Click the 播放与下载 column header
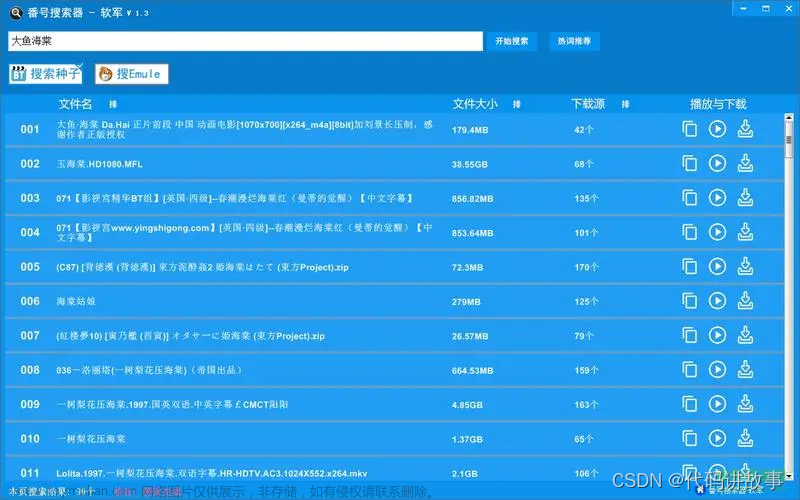 (x=718, y=105)
